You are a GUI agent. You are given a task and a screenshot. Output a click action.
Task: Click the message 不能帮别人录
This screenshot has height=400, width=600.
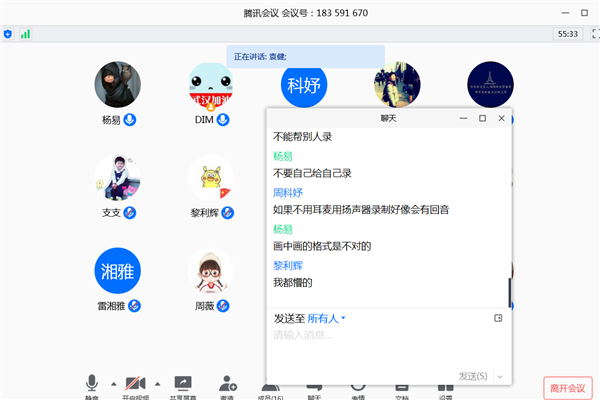click(x=302, y=137)
